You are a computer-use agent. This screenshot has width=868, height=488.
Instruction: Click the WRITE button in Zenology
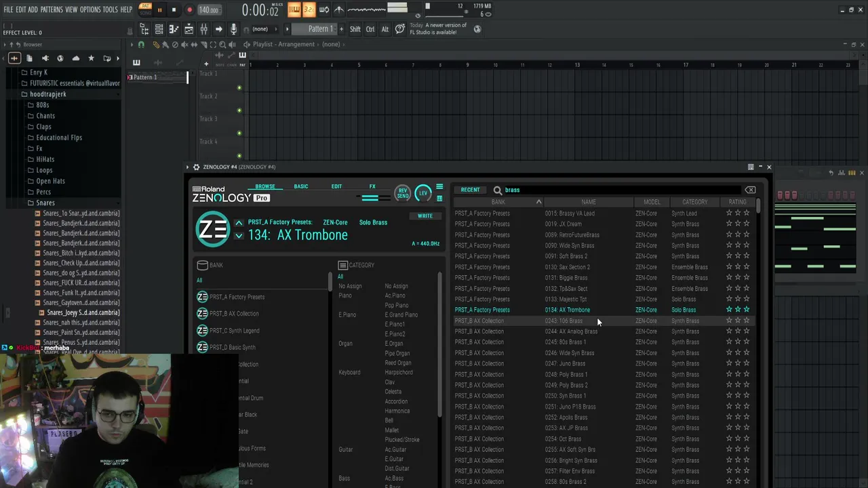pyautogui.click(x=425, y=216)
